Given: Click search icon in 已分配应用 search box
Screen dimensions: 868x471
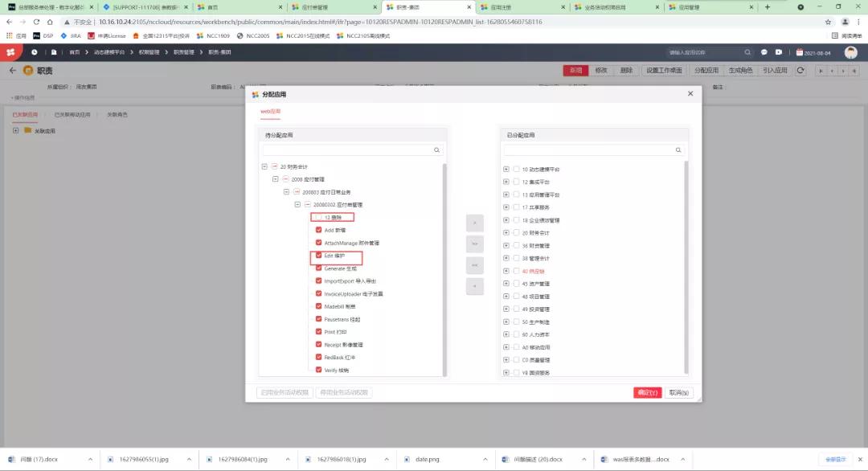Looking at the screenshot, I should (x=678, y=150).
